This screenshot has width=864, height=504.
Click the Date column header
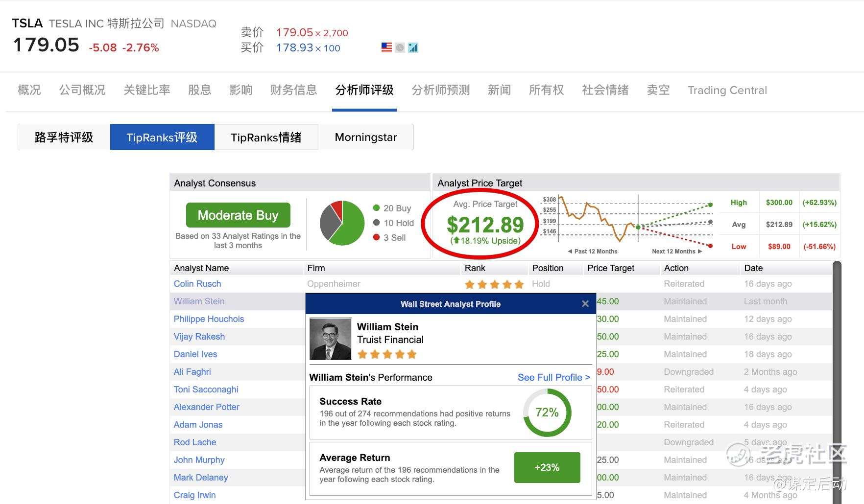click(753, 268)
